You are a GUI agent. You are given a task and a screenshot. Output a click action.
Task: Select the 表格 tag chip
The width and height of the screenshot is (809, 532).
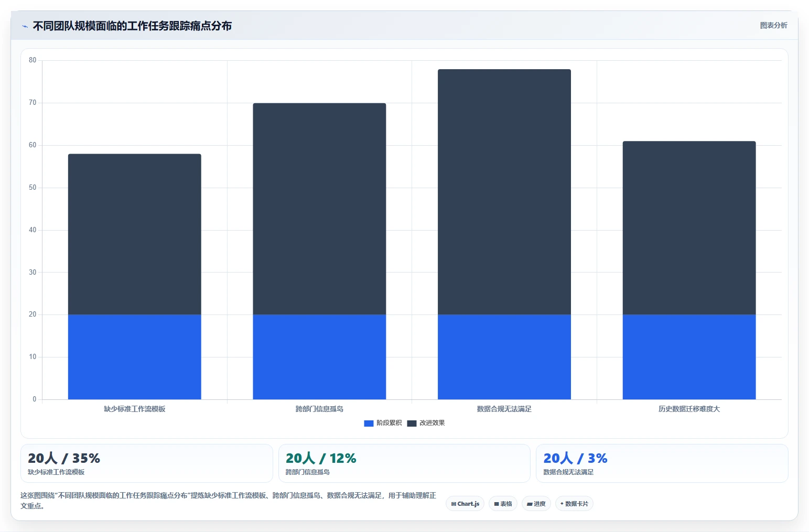pos(503,504)
